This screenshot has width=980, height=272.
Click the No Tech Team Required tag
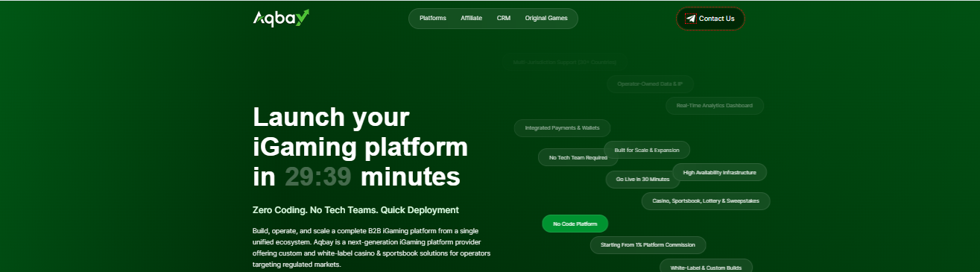578,157
